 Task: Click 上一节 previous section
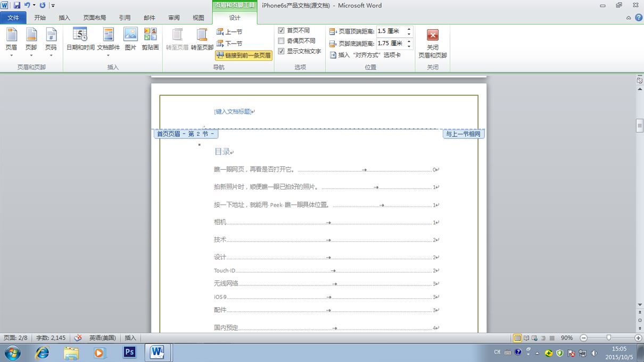229,32
